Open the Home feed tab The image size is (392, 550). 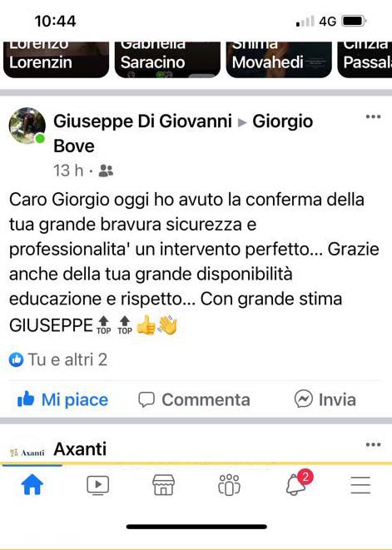[32, 485]
